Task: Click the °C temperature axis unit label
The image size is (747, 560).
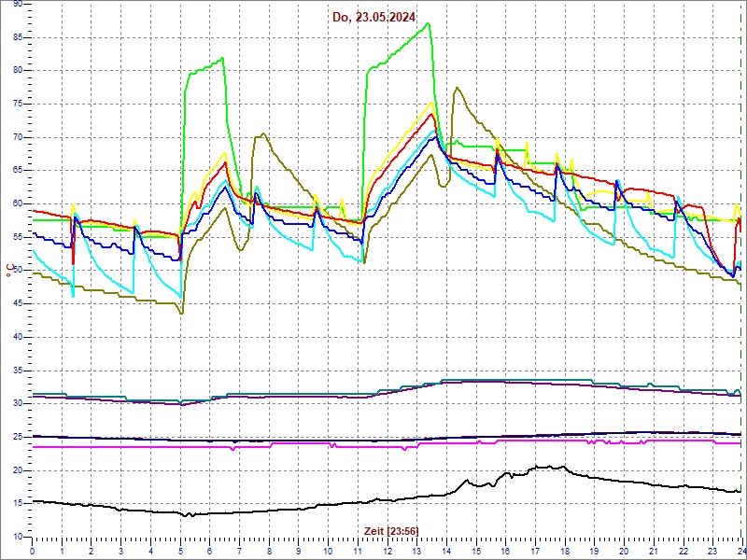Action: pos(9,270)
